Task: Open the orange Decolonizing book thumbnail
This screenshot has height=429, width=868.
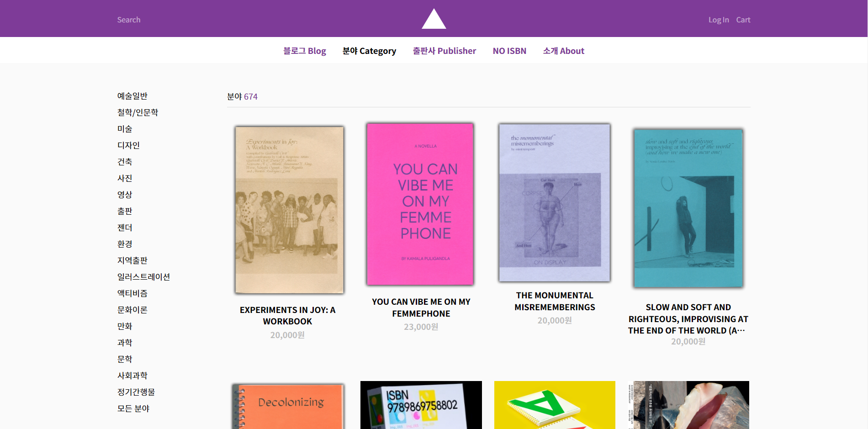Action: pyautogui.click(x=288, y=406)
